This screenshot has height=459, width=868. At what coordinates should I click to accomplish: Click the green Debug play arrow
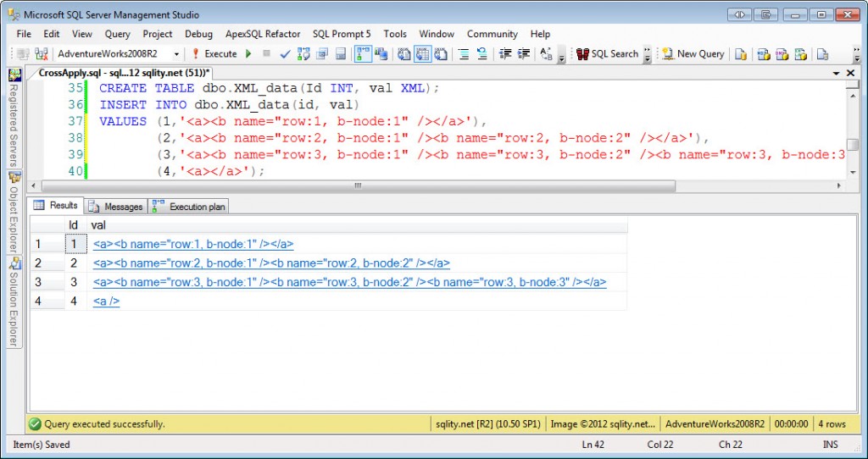click(x=249, y=53)
